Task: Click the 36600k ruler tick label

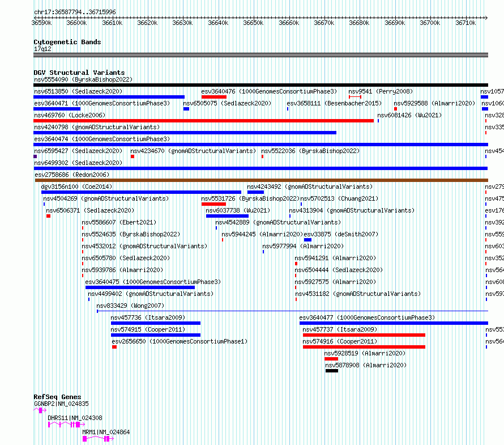Action: pos(76,23)
